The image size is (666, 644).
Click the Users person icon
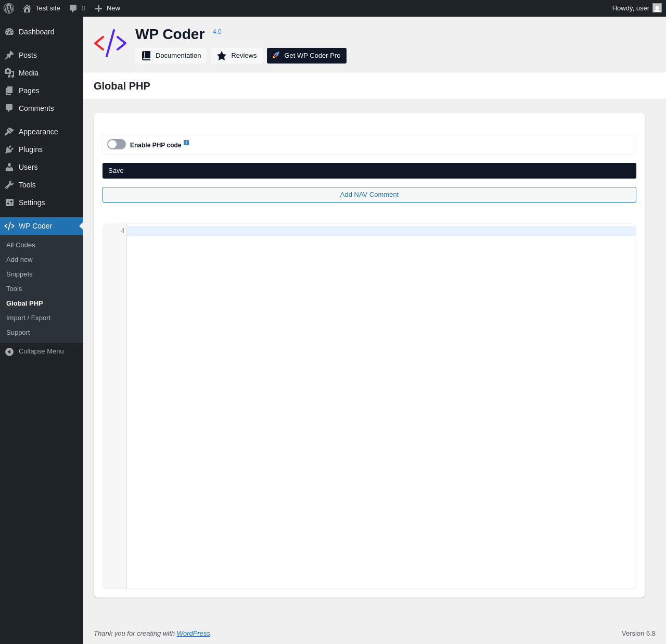9,167
